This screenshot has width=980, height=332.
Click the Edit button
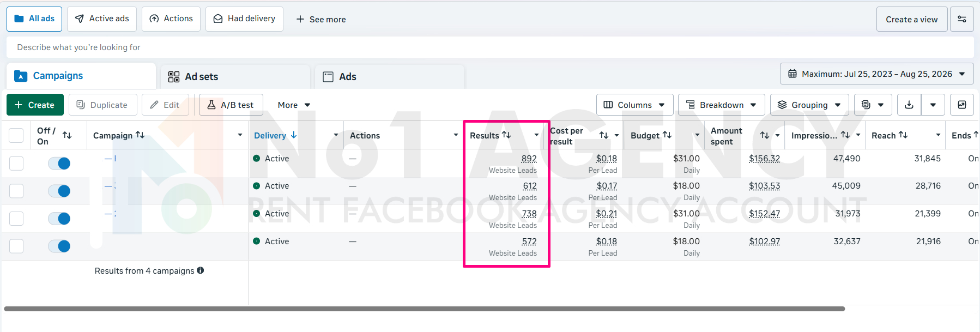click(x=165, y=105)
